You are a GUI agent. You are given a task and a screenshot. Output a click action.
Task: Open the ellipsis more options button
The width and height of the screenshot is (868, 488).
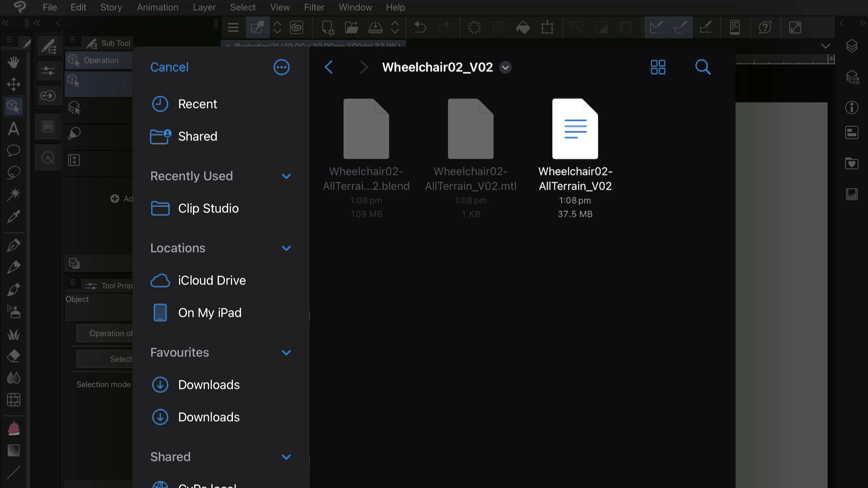tap(281, 67)
